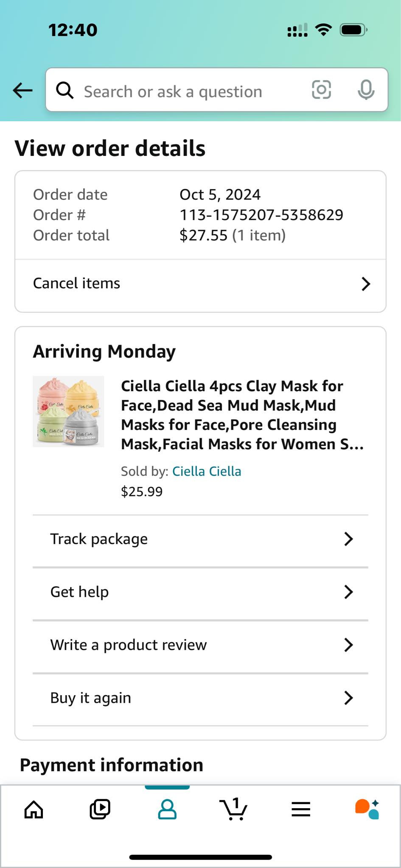Expand the Track package chevron
Image resolution: width=401 pixels, height=868 pixels.
coord(348,539)
